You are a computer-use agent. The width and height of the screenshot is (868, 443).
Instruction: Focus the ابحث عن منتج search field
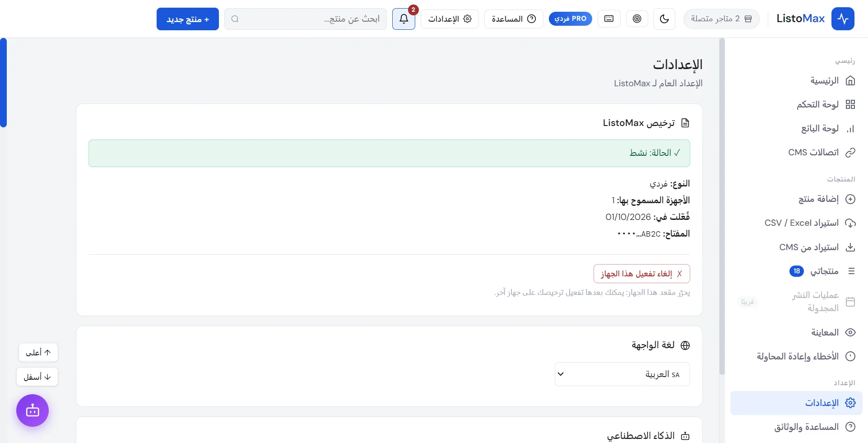pos(306,19)
